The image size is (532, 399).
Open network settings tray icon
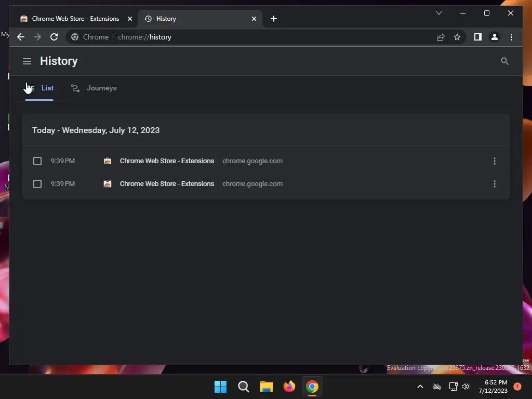click(x=453, y=387)
